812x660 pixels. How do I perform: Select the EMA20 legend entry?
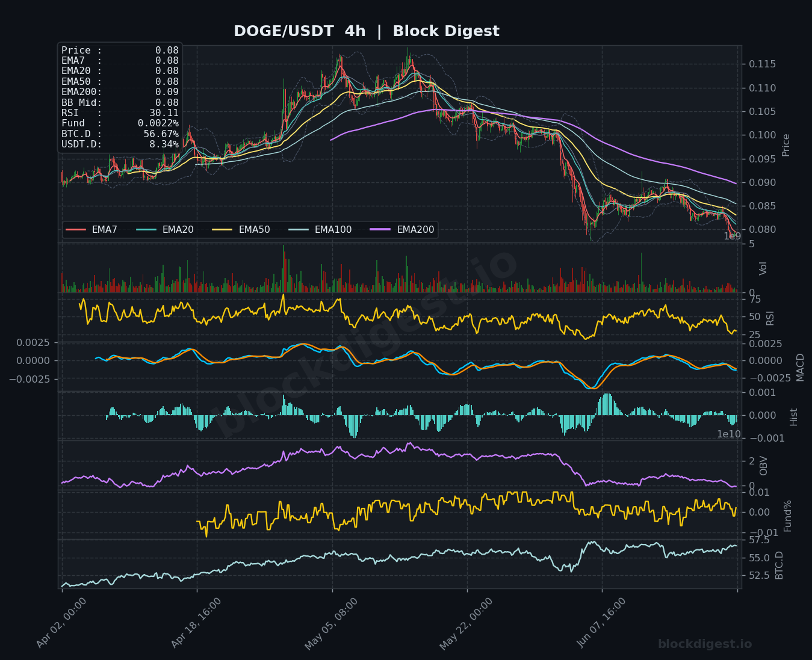point(165,230)
